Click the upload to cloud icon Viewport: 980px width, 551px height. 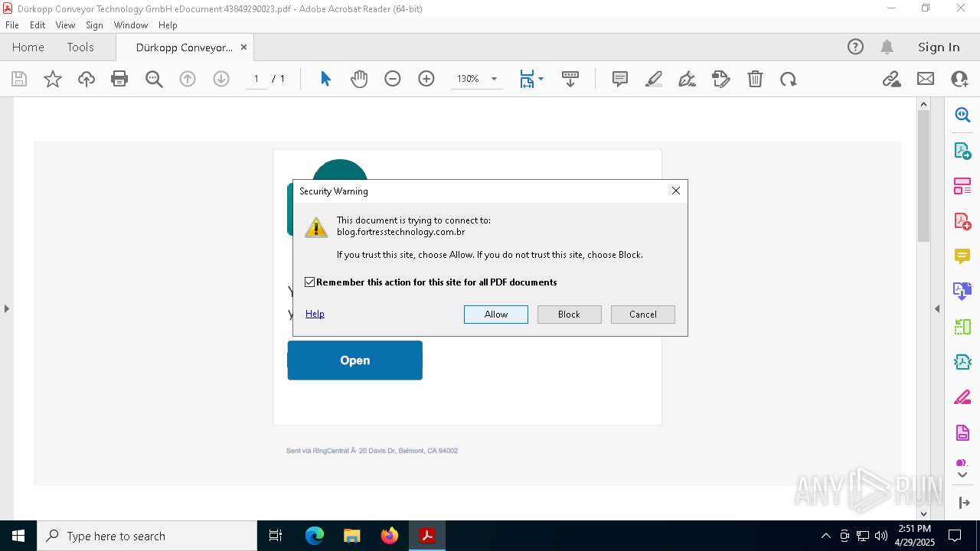pyautogui.click(x=87, y=79)
